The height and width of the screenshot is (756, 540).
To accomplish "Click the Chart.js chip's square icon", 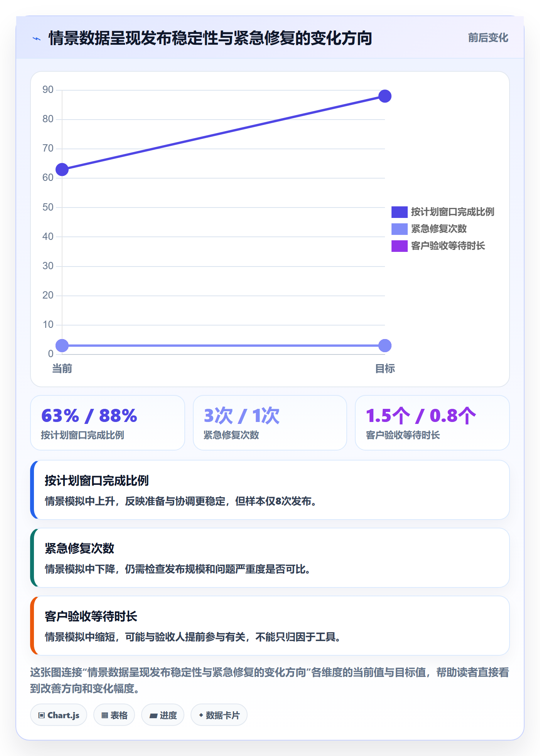I will click(x=42, y=715).
